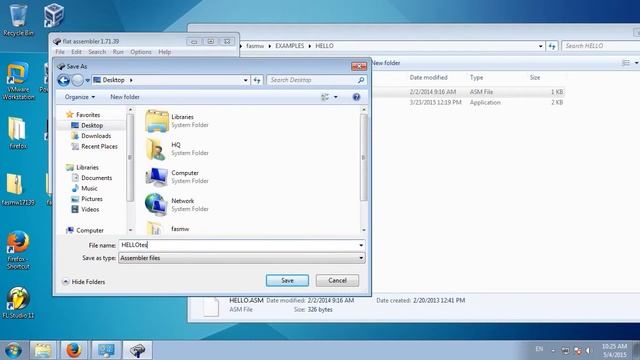Select Recent Places under Favorites
This screenshot has height=360, width=640.
click(x=99, y=147)
